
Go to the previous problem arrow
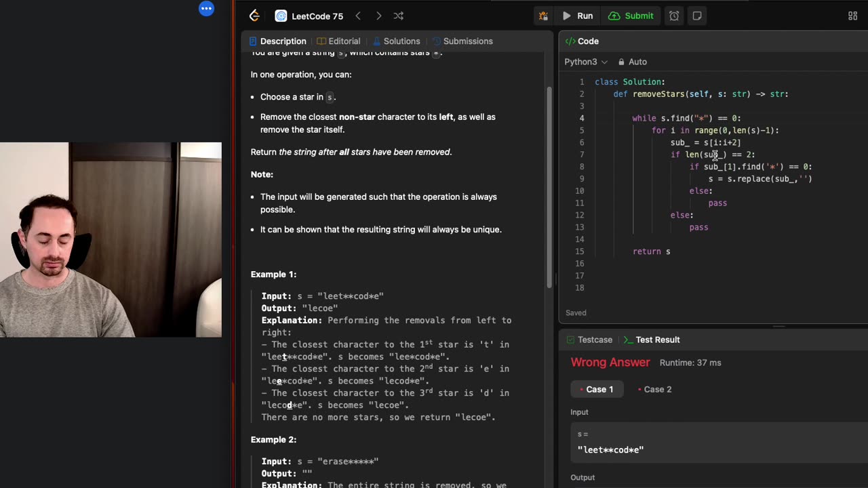(x=358, y=16)
